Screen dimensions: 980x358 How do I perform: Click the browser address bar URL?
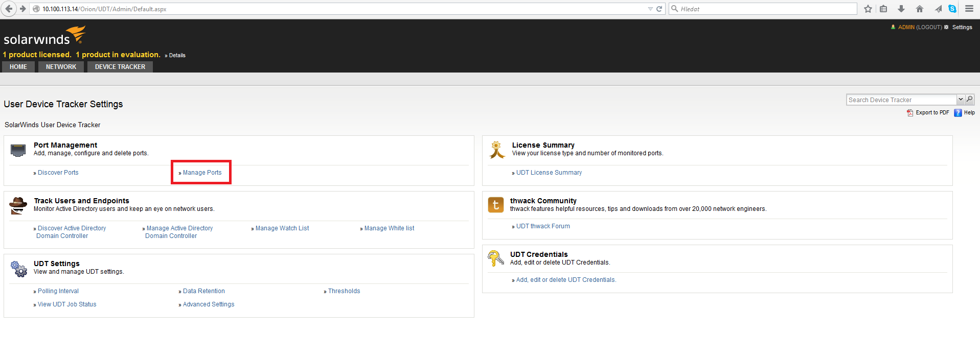point(104,9)
